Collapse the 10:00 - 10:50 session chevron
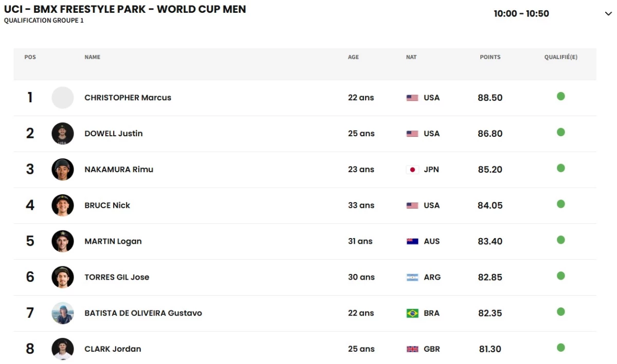Viewport: 617px width, 364px height. point(609,14)
